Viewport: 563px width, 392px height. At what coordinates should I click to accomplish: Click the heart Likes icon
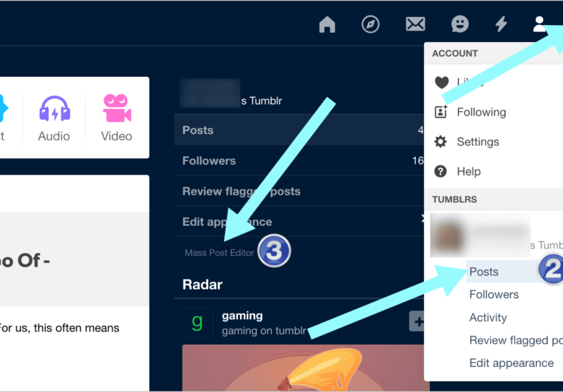(x=442, y=82)
